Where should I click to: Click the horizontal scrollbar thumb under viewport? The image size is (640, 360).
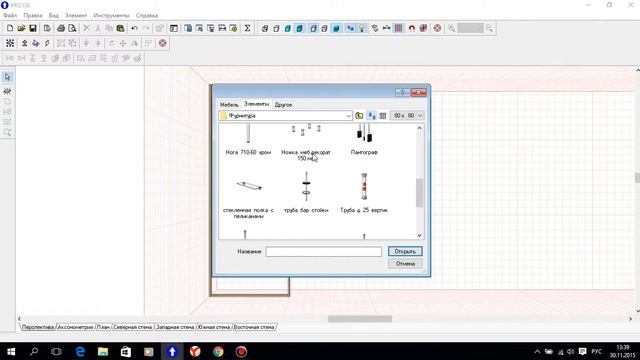click(360, 319)
